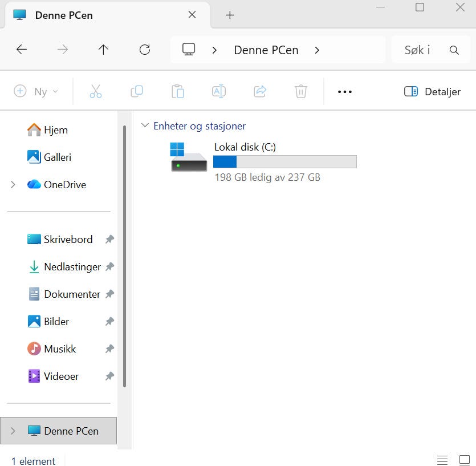Click the Copy icon in toolbar

137,91
